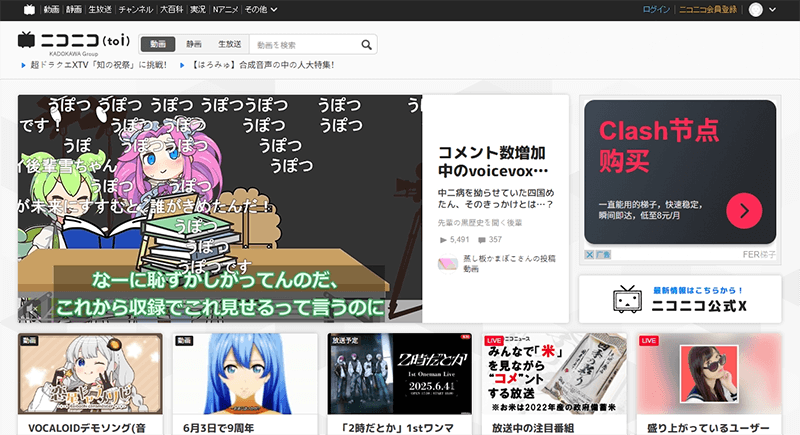Open the 6月3日で9周年 thumbnail

click(245, 374)
